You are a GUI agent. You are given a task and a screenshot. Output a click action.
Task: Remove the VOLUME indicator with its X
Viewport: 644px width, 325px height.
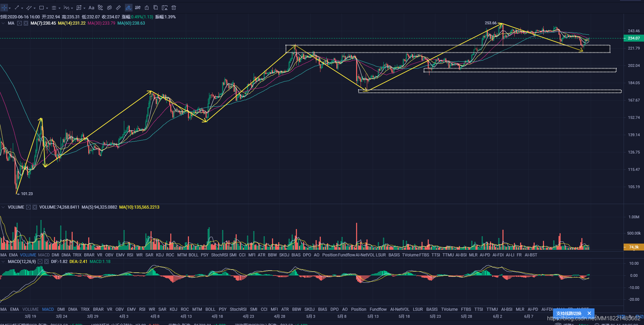35,207
